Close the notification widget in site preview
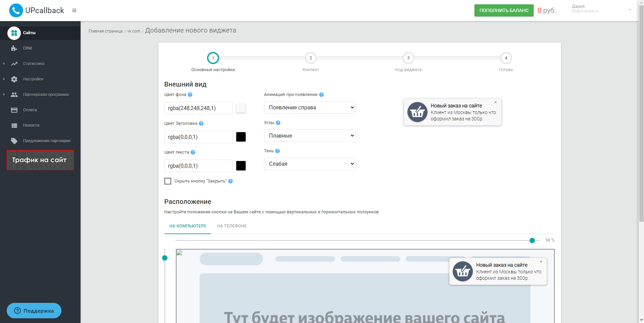 541,262
